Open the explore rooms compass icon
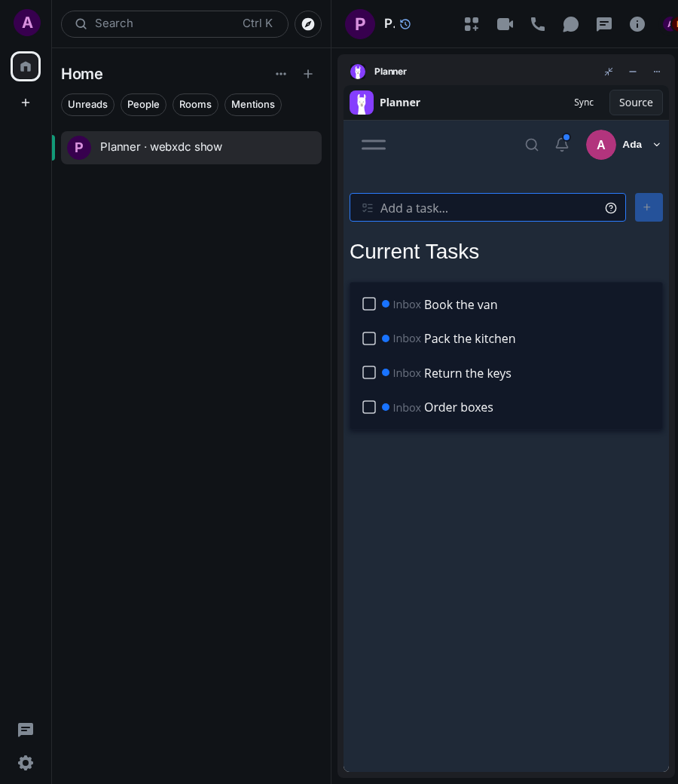This screenshot has width=678, height=784. (x=308, y=24)
